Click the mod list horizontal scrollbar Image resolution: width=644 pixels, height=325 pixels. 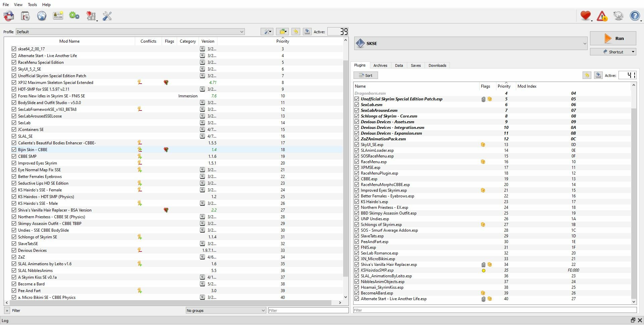click(170, 303)
